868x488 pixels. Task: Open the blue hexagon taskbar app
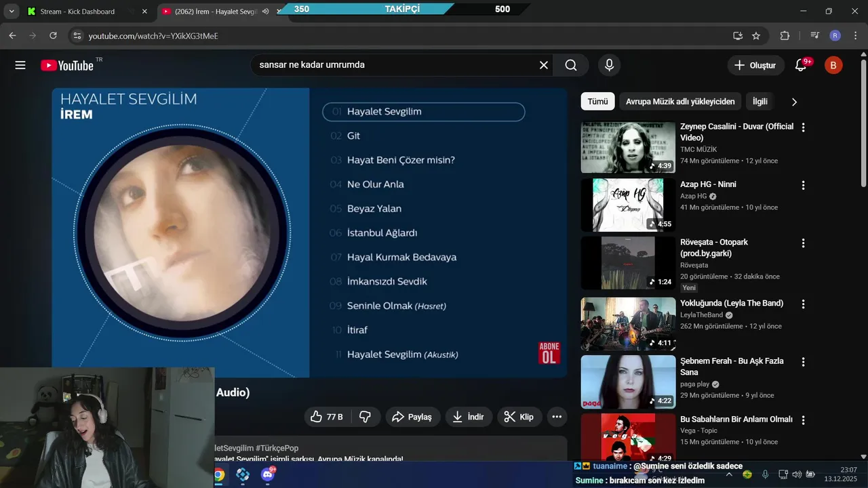tap(243, 474)
